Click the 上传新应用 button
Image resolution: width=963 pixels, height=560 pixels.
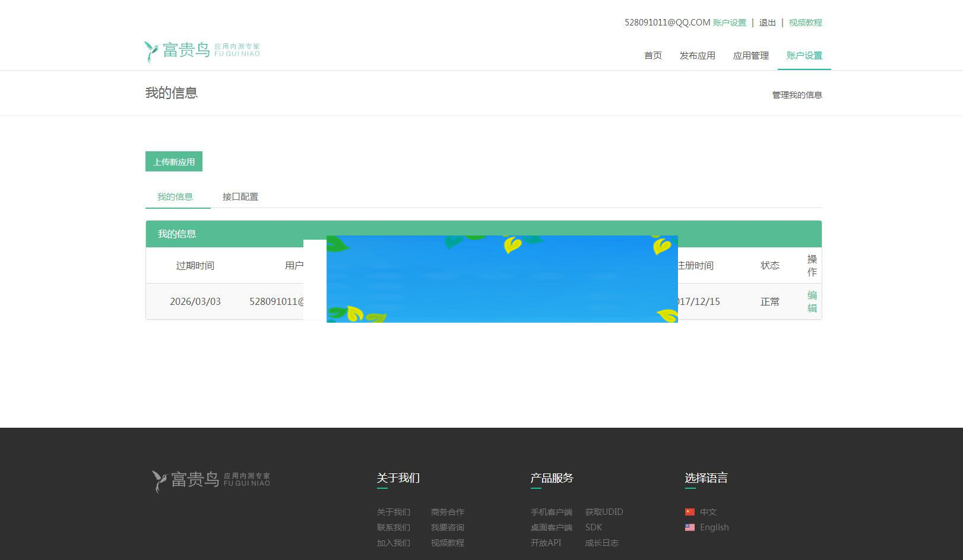pyautogui.click(x=173, y=161)
